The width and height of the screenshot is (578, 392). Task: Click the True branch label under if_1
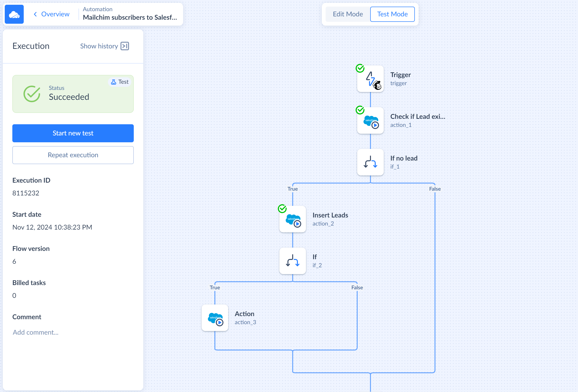[292, 189]
